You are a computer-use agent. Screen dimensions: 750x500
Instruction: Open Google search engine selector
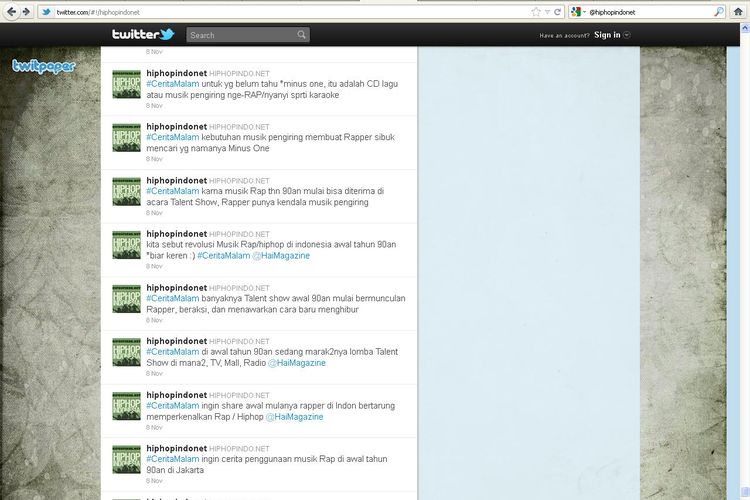(578, 12)
